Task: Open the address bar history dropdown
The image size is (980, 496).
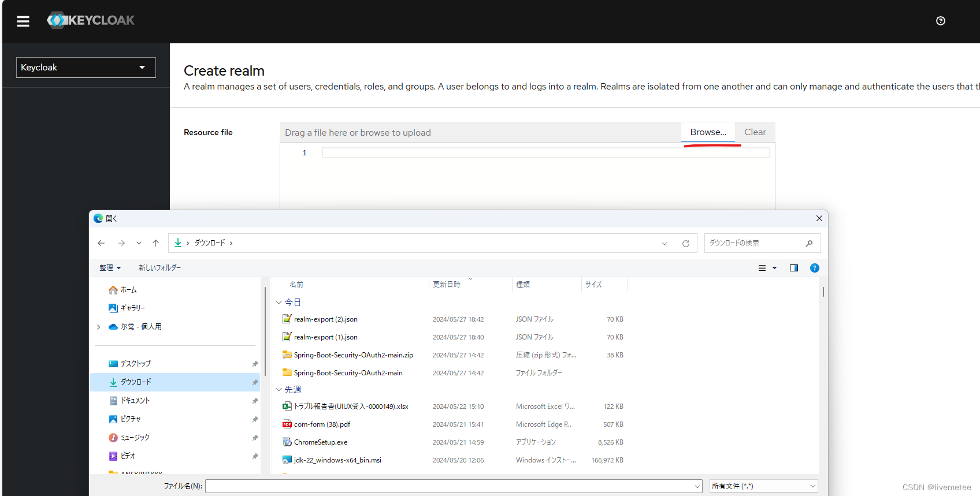Action: pyautogui.click(x=665, y=244)
